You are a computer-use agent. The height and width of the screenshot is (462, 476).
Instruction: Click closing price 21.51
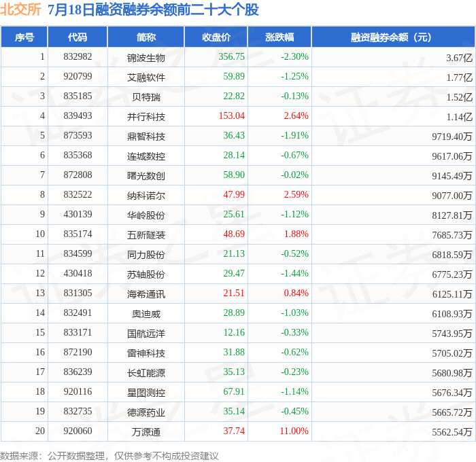(234, 294)
